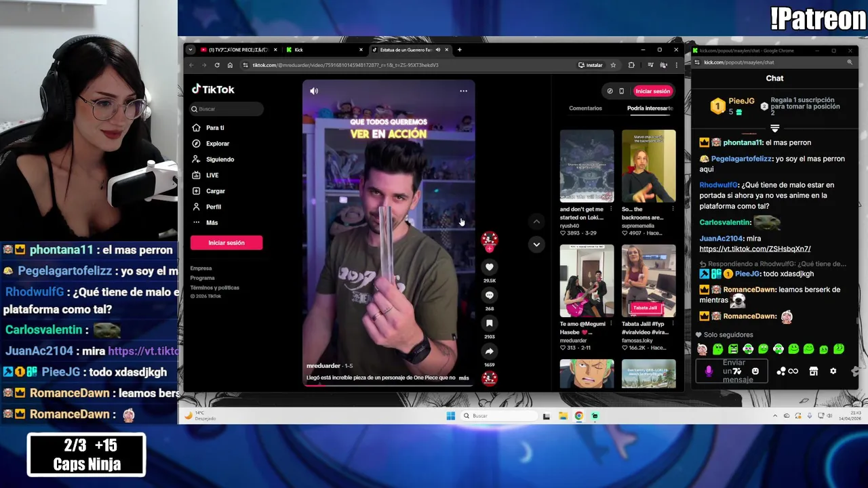Open the tab search dropdown arrow

point(191,49)
